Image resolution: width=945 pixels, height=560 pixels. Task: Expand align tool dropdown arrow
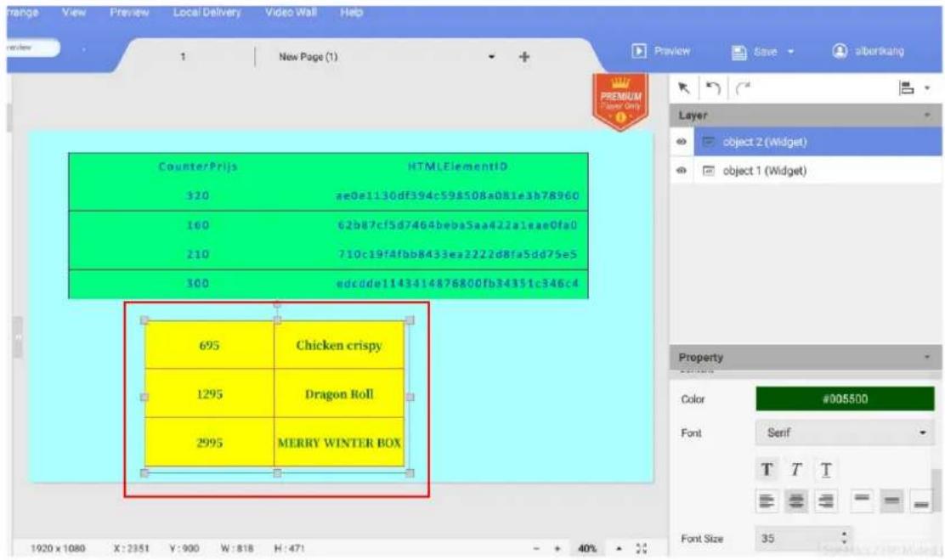click(x=927, y=88)
